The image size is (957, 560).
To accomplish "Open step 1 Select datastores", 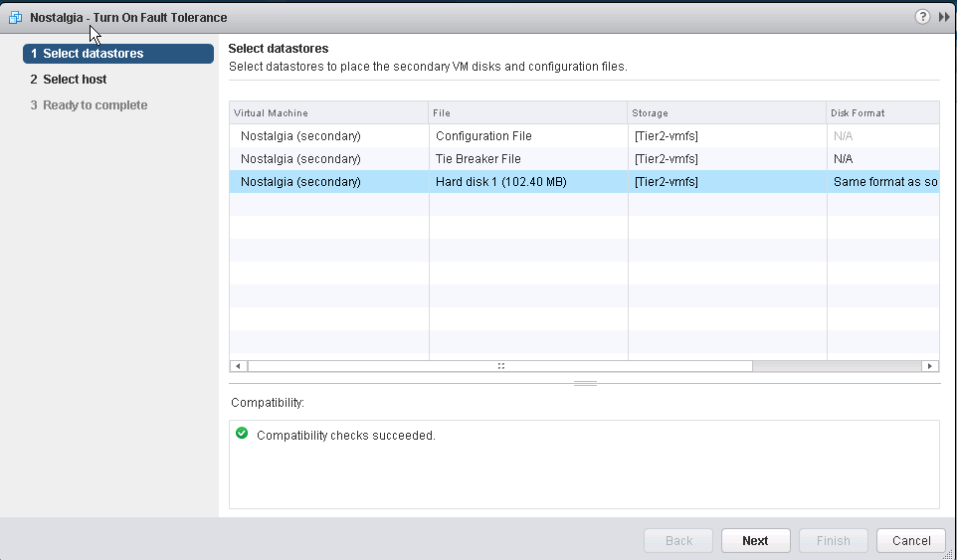I will (x=118, y=54).
